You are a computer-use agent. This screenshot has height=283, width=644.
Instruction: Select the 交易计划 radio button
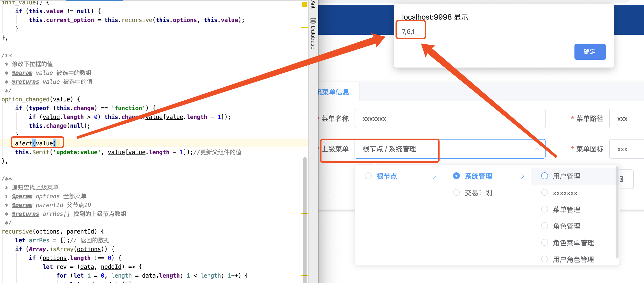click(x=456, y=192)
